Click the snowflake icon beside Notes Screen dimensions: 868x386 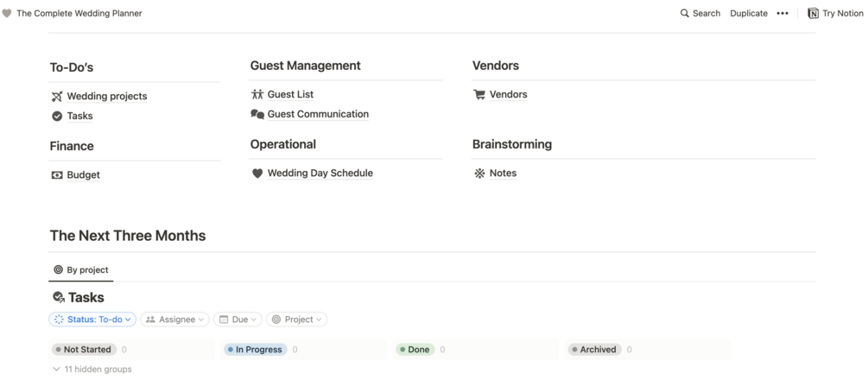479,174
